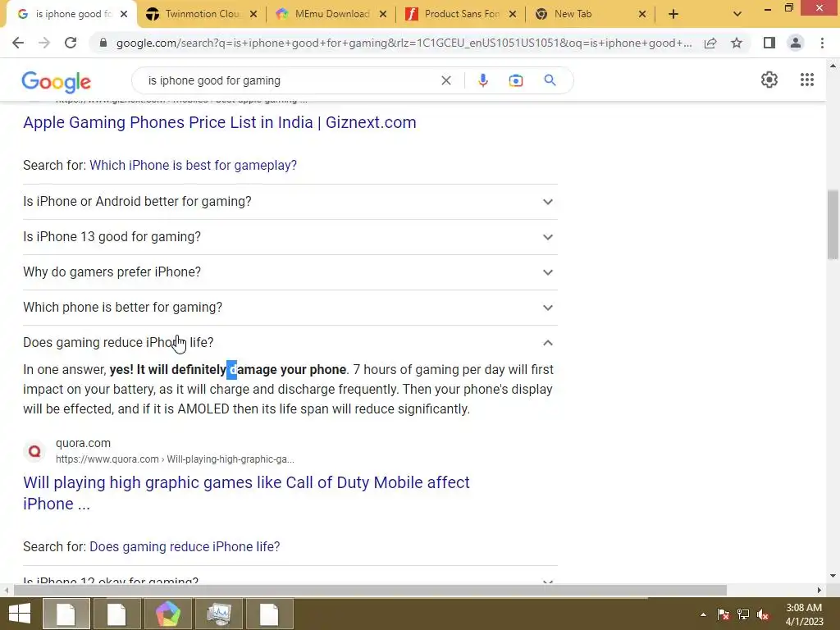This screenshot has height=630, width=840.
Task: Search by image with Google Lens
Action: (x=515, y=80)
